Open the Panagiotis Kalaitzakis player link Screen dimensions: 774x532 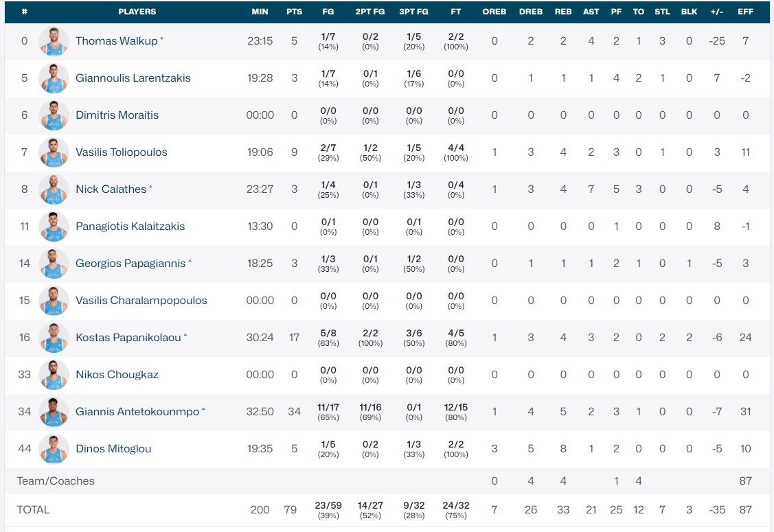tap(130, 226)
